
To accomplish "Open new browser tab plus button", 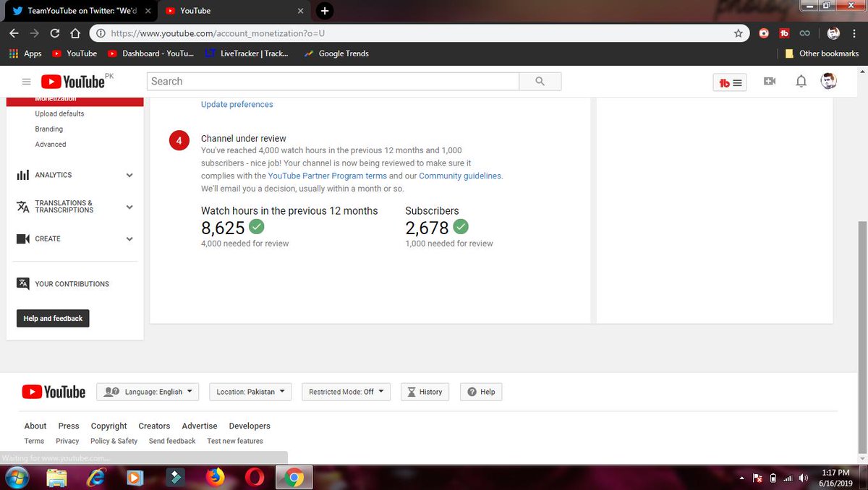I will tap(325, 11).
